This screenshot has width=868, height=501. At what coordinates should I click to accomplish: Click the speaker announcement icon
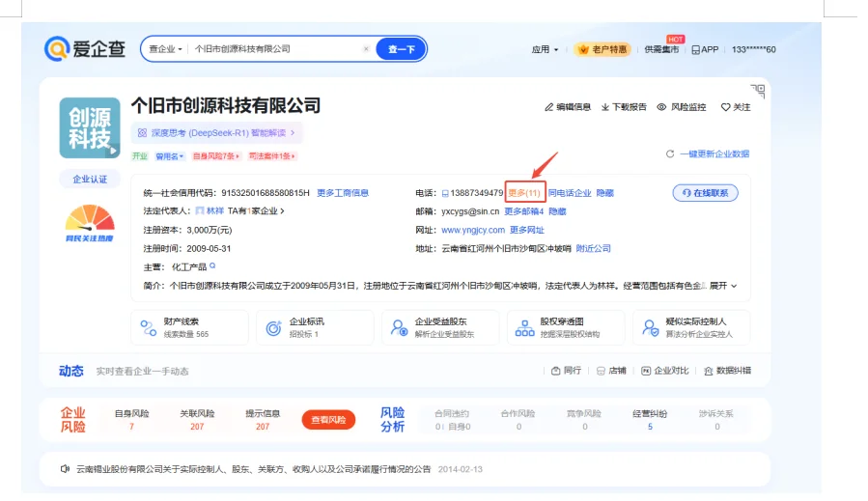pyautogui.click(x=65, y=469)
